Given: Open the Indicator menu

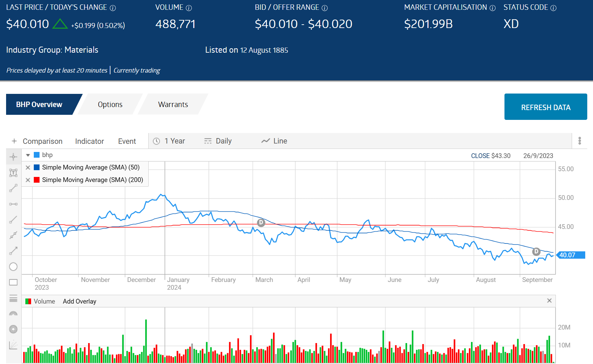Looking at the screenshot, I should point(90,141).
